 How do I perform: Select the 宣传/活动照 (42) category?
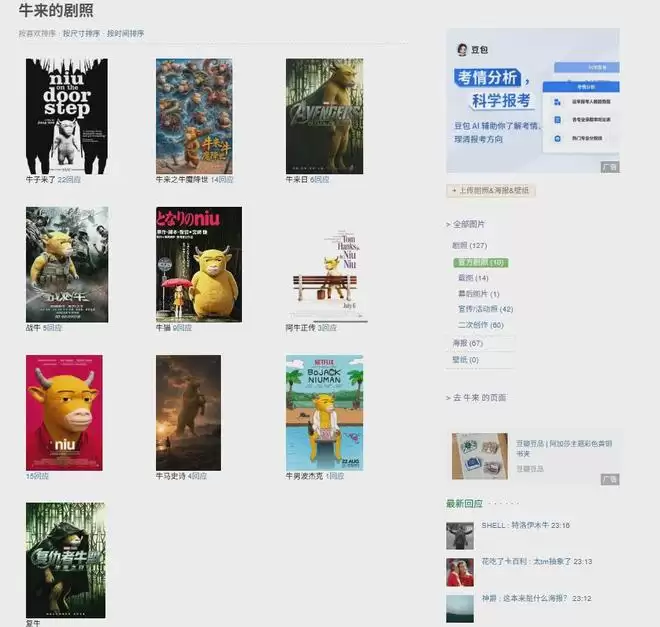[x=485, y=309]
